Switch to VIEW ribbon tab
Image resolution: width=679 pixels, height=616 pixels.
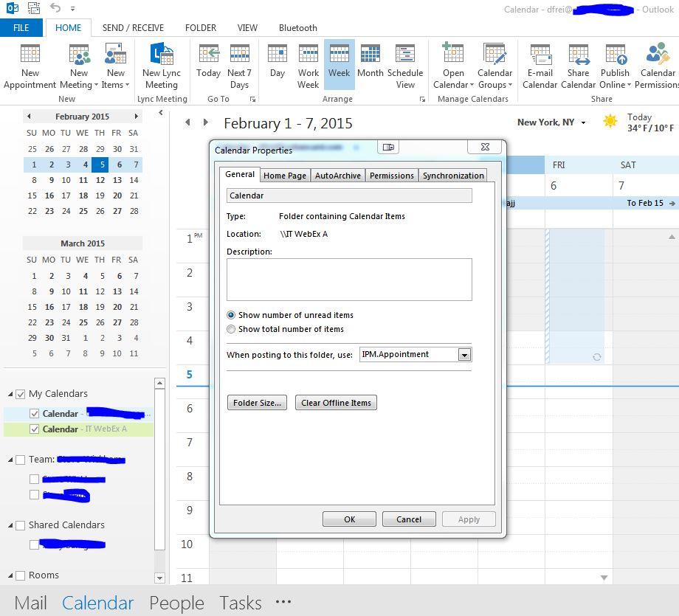[247, 28]
